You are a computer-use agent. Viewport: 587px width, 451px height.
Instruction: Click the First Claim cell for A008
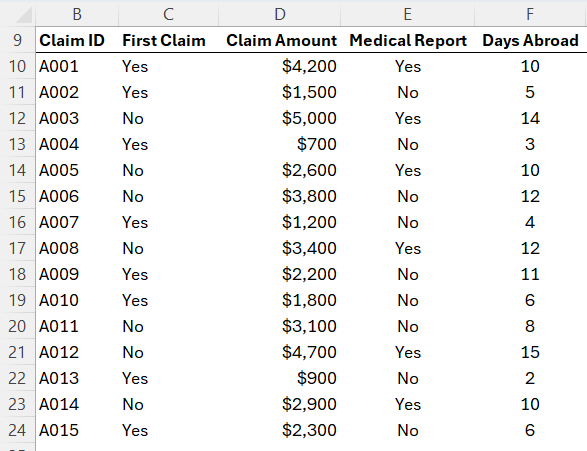(x=168, y=248)
